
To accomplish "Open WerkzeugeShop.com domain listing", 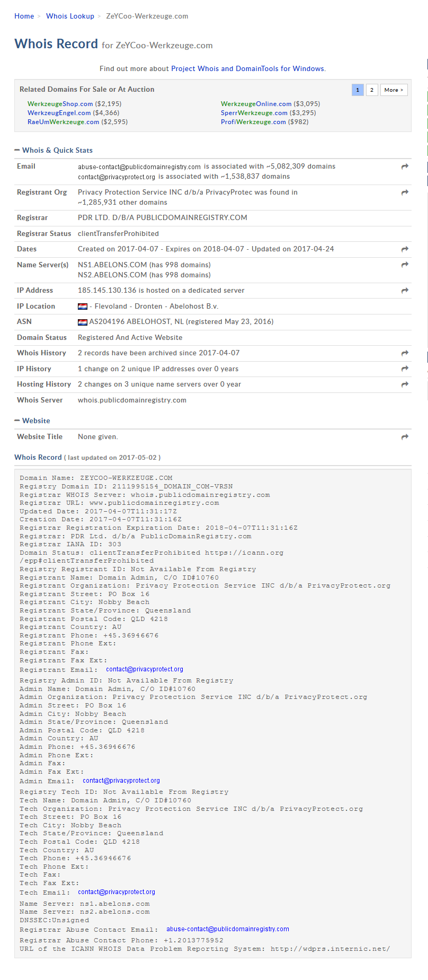I will [x=60, y=104].
